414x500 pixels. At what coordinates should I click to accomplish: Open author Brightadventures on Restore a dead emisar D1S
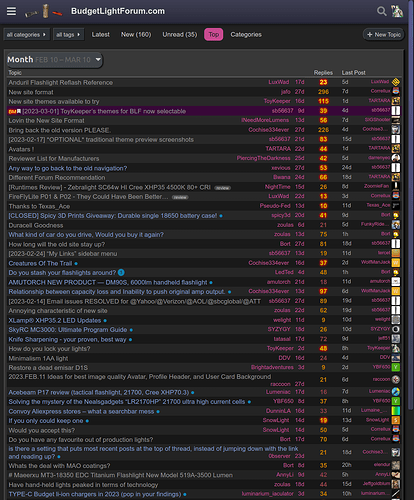click(272, 367)
